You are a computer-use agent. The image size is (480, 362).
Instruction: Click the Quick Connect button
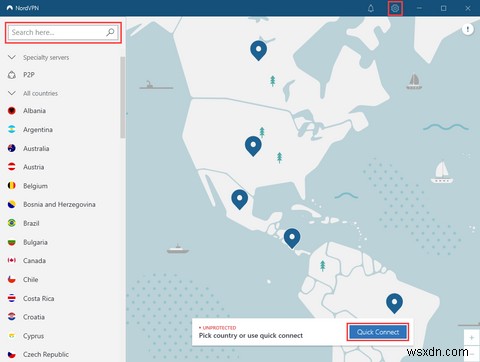[x=378, y=332]
